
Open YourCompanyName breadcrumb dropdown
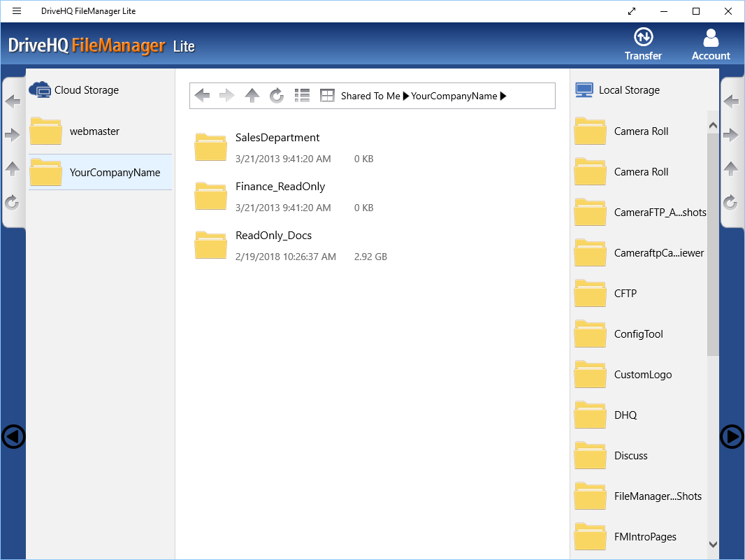pyautogui.click(x=504, y=96)
